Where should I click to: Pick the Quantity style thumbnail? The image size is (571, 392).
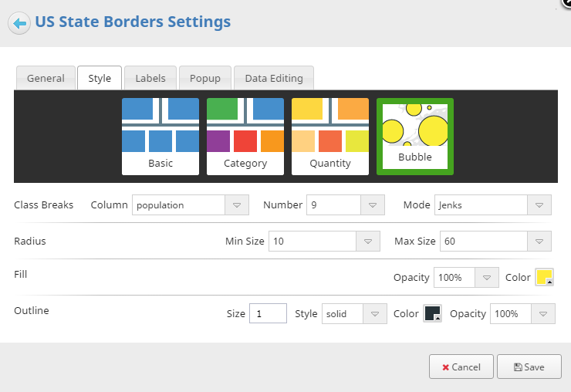click(x=330, y=137)
